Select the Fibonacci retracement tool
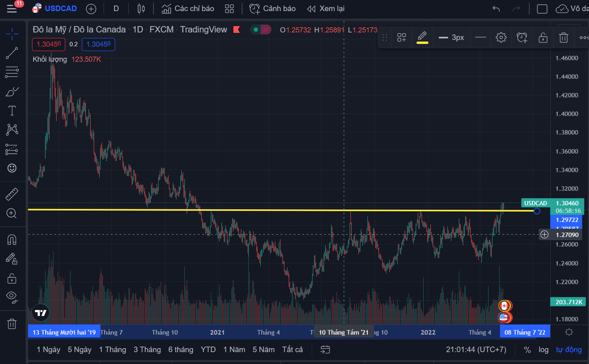The width and height of the screenshot is (589, 364). (x=12, y=72)
